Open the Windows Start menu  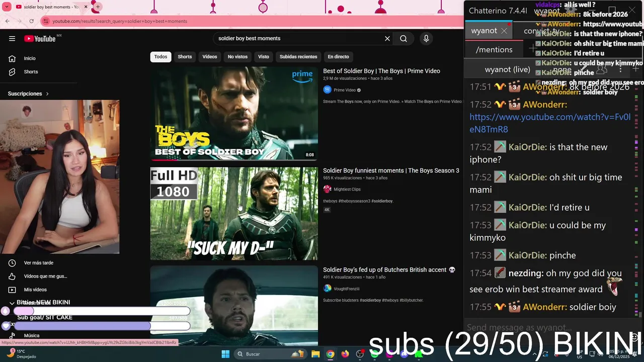[x=225, y=354]
